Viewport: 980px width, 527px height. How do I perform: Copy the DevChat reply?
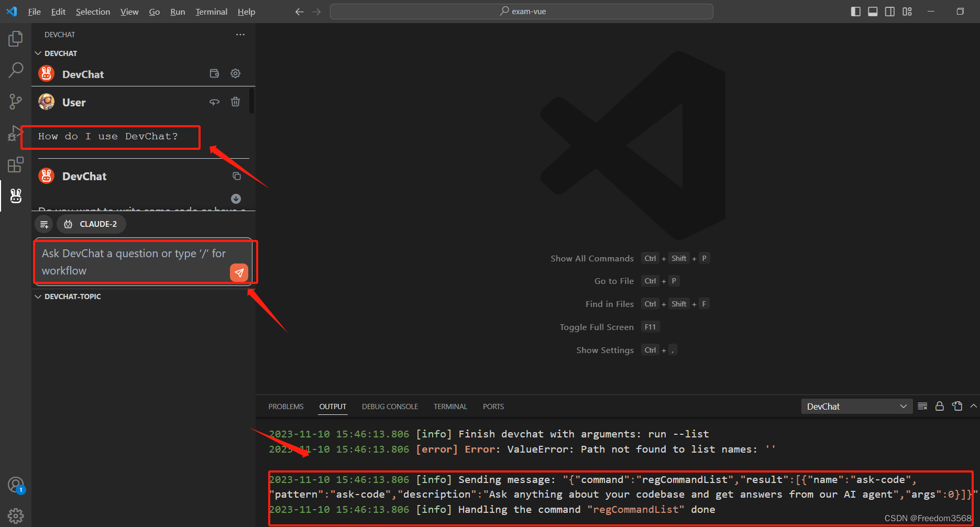coord(237,176)
